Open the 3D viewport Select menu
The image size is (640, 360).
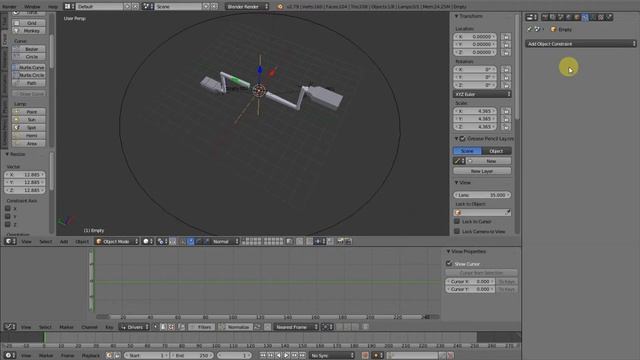tap(45, 242)
